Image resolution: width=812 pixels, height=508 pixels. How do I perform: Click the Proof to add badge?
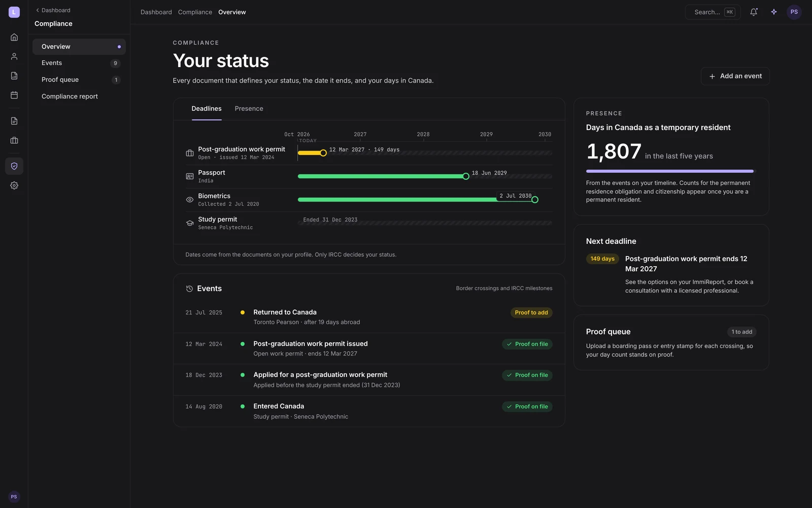(x=531, y=312)
